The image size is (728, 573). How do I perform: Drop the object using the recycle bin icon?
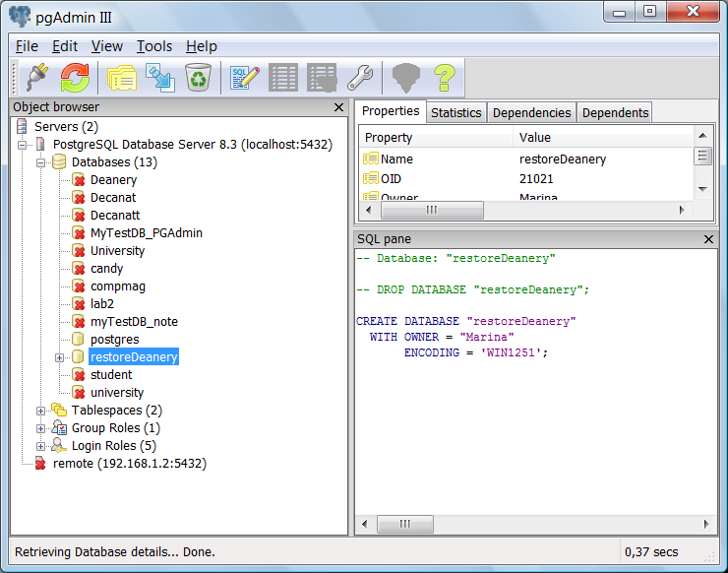[x=199, y=77]
